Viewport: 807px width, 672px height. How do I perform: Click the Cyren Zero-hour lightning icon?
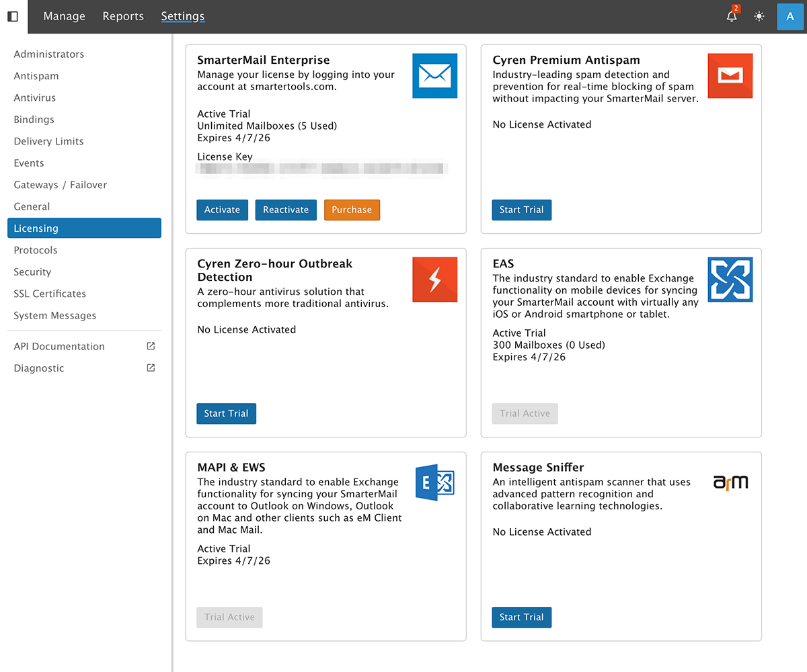[x=434, y=280]
